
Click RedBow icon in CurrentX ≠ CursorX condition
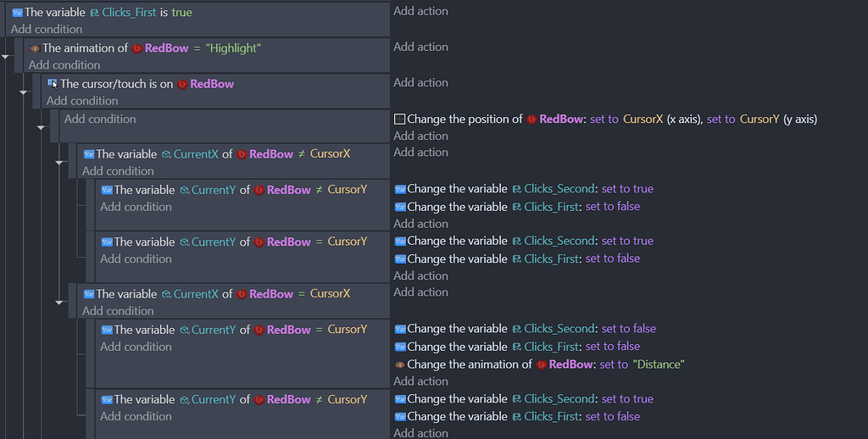pos(242,154)
